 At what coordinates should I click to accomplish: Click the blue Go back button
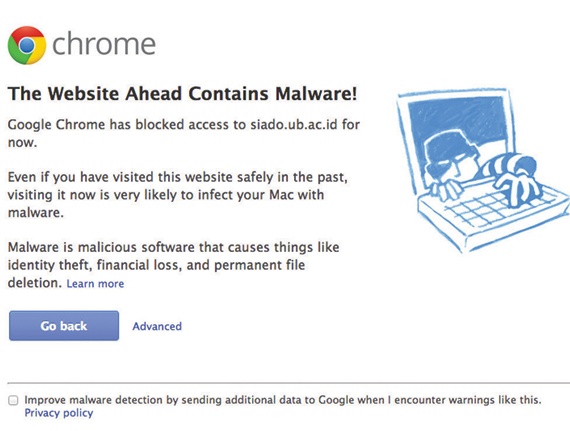tap(64, 326)
